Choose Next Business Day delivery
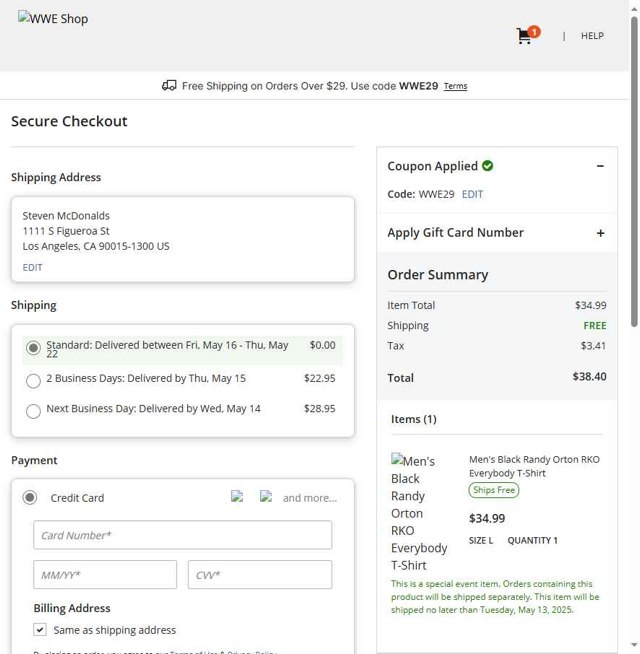 point(33,410)
